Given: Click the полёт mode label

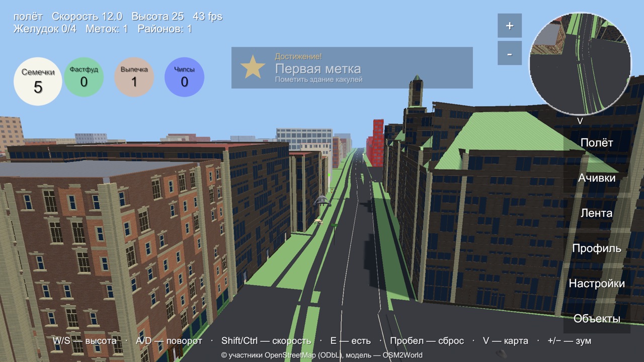Looking at the screenshot, I should 28,17.
